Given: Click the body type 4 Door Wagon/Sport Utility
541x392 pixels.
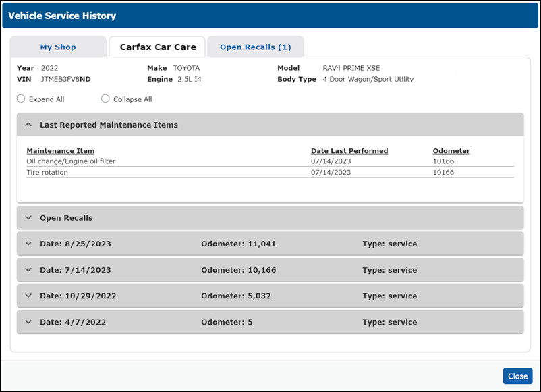Looking at the screenshot, I should coord(368,79).
